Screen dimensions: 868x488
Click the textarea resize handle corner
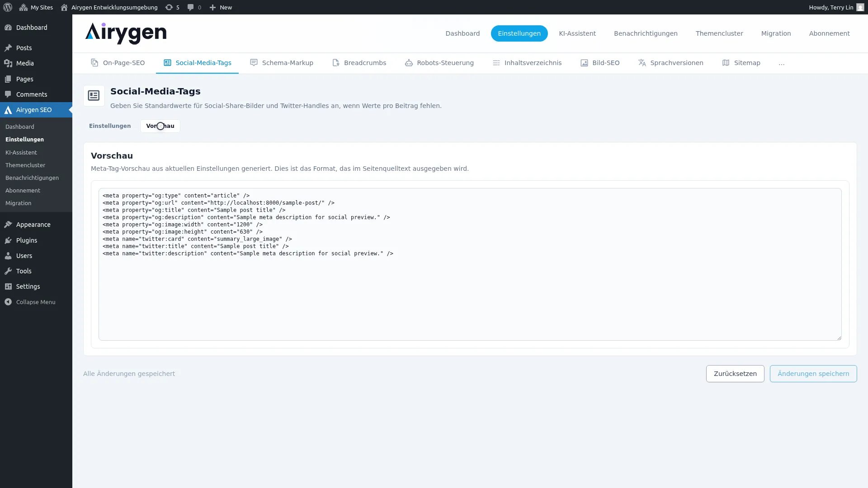[839, 338]
